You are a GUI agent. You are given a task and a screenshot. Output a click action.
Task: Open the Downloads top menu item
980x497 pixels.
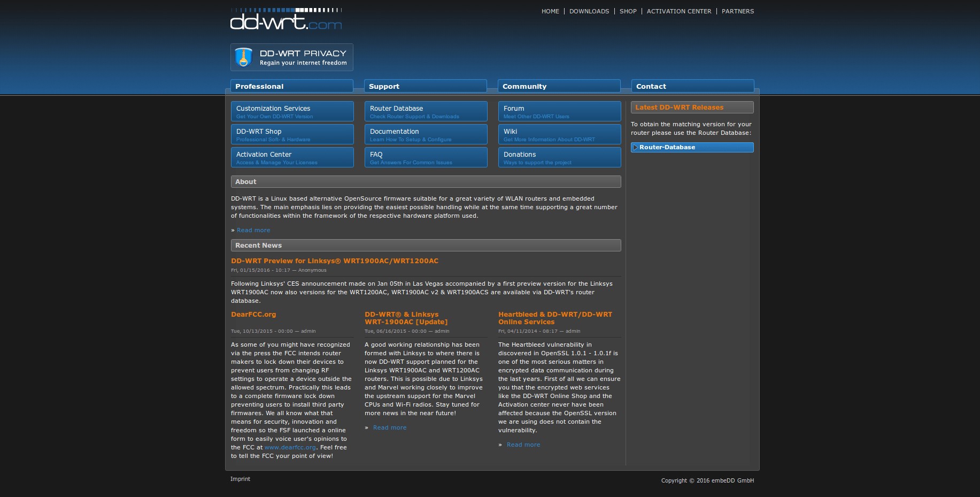coord(589,11)
